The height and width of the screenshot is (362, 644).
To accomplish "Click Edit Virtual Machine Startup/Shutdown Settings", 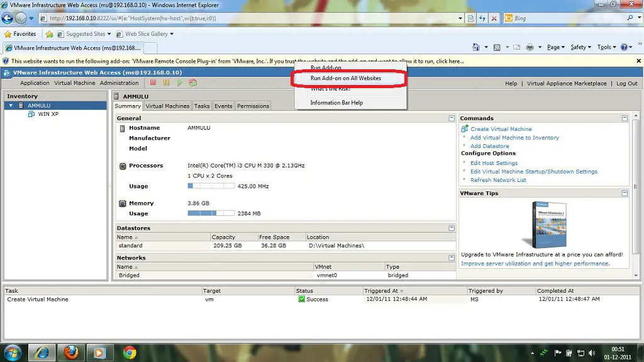I will [x=534, y=171].
